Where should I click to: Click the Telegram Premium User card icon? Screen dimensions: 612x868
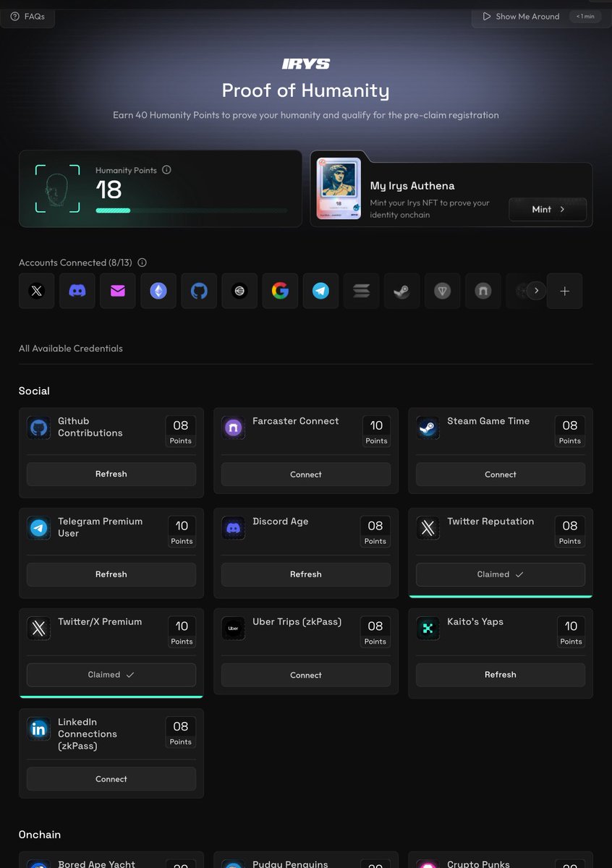point(38,528)
